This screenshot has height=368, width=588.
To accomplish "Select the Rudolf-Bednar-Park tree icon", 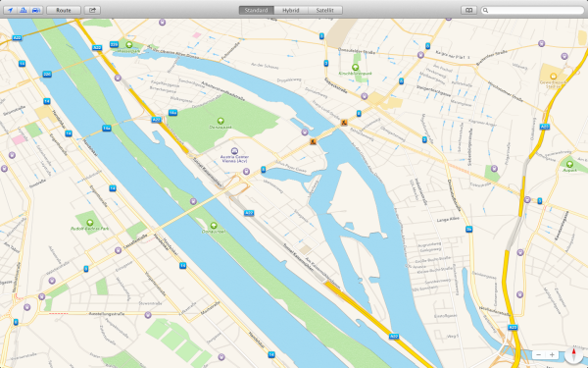I will pyautogui.click(x=89, y=223).
